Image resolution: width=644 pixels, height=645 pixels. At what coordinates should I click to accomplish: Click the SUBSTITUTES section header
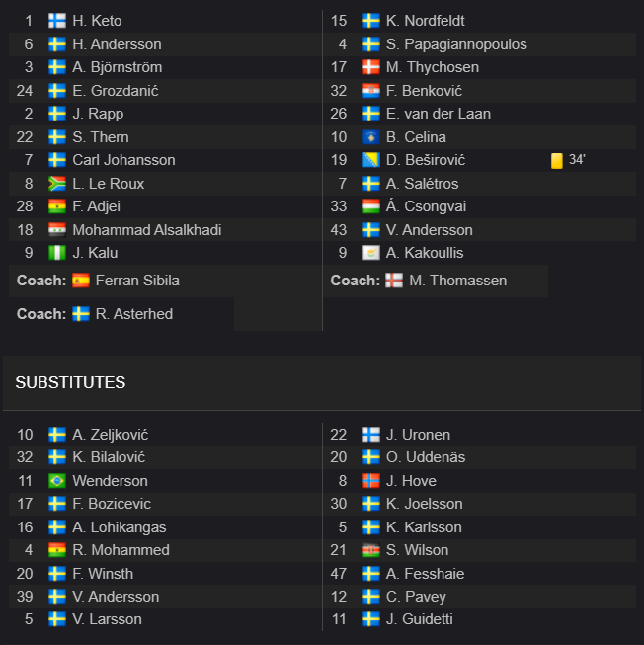(70, 382)
